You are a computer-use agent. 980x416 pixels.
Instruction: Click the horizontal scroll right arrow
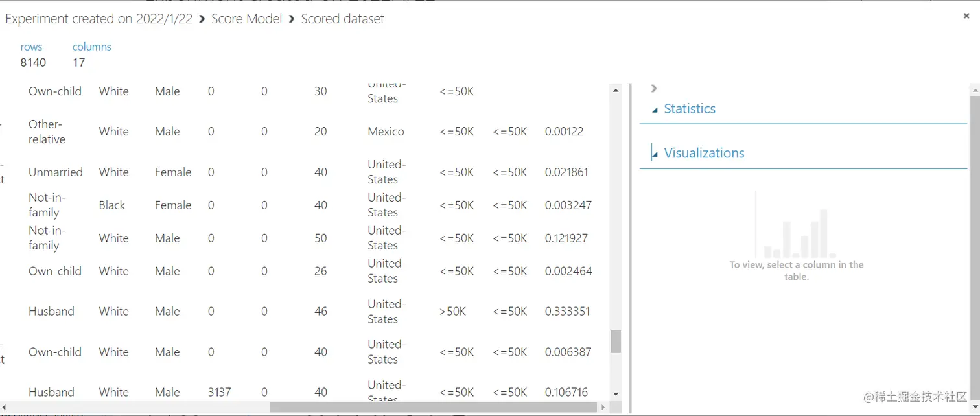click(603, 408)
